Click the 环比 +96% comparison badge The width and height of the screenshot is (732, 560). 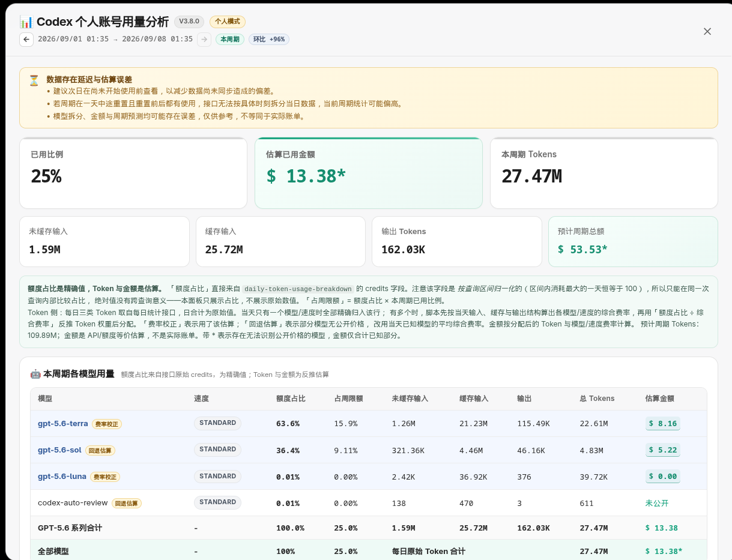(x=269, y=40)
